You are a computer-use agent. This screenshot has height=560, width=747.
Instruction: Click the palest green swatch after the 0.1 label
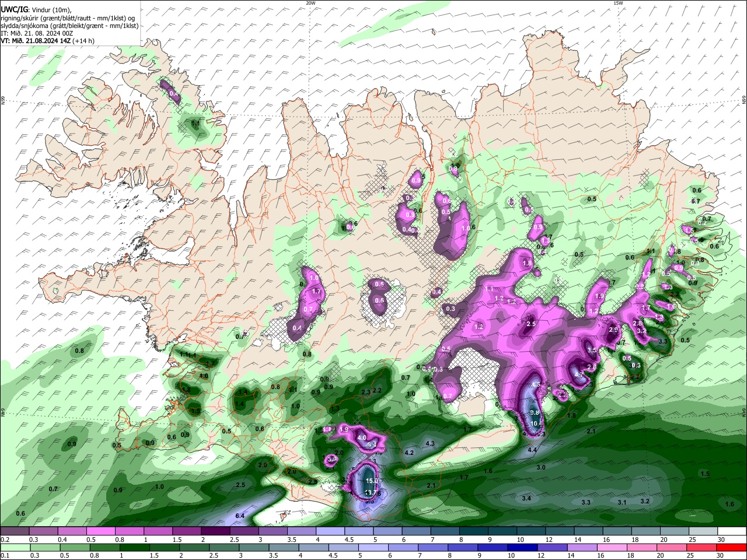15,548
